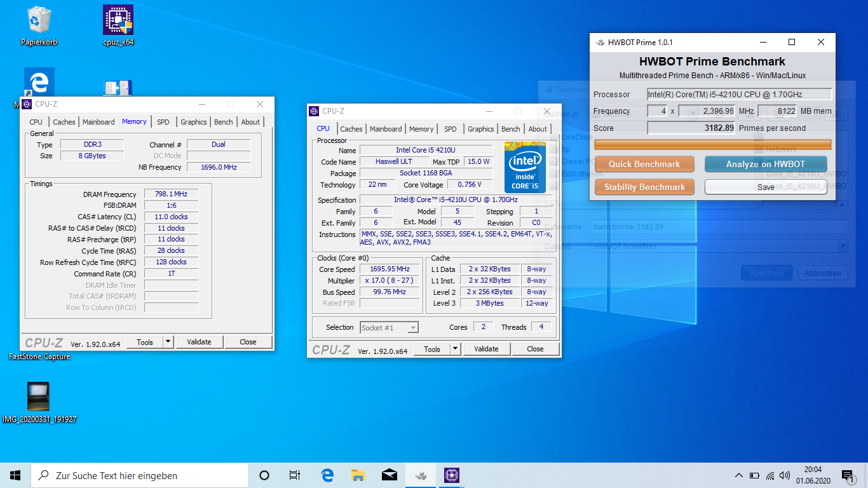The width and height of the screenshot is (868, 488).
Task: Click the Code Name value Haswell ULT
Action: [393, 161]
